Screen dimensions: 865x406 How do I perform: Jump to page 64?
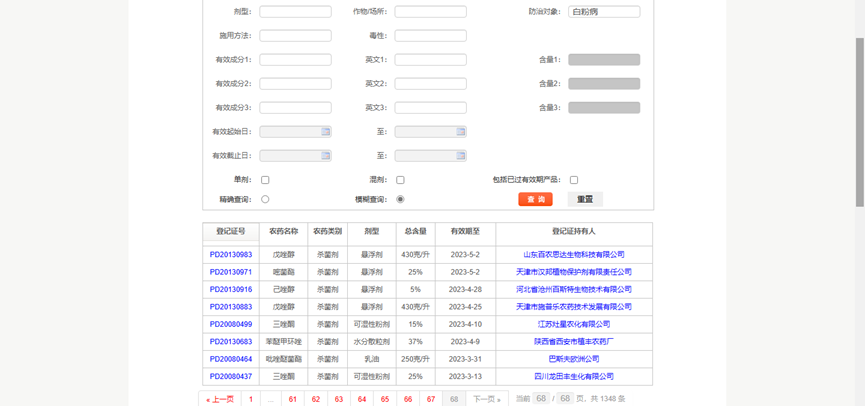(x=362, y=399)
